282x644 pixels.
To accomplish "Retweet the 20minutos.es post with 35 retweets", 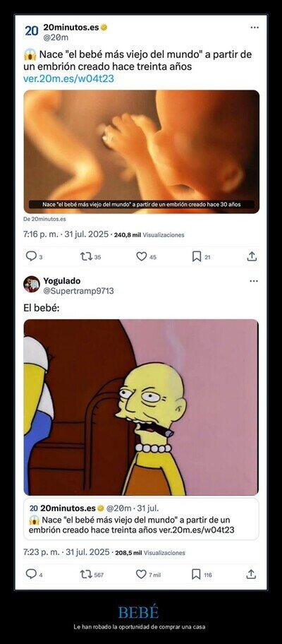I will pyautogui.click(x=86, y=256).
